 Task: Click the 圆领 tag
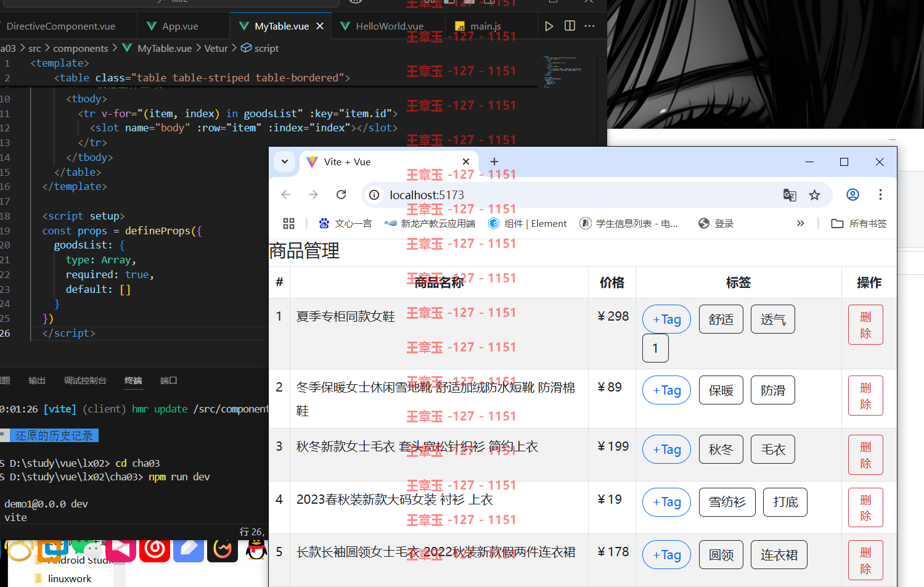pyautogui.click(x=721, y=555)
